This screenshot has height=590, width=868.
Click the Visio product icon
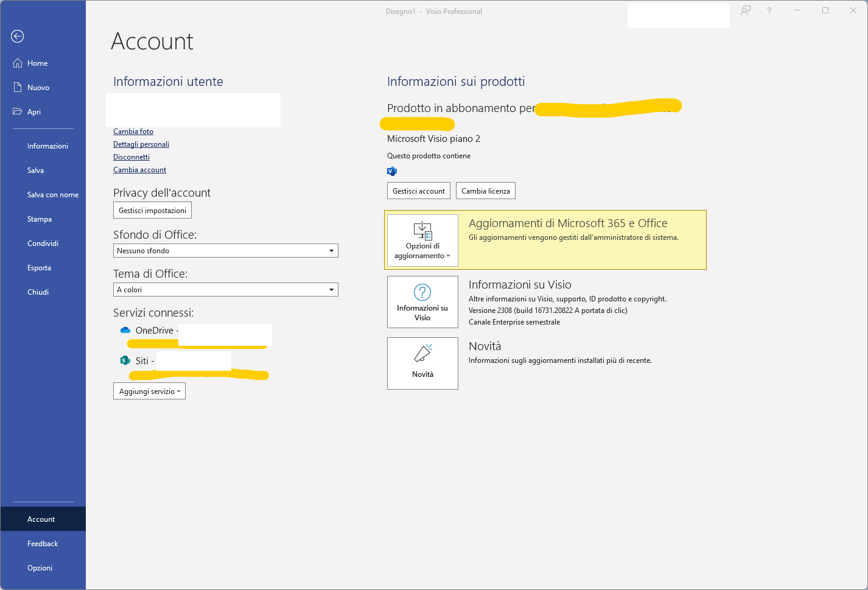392,171
